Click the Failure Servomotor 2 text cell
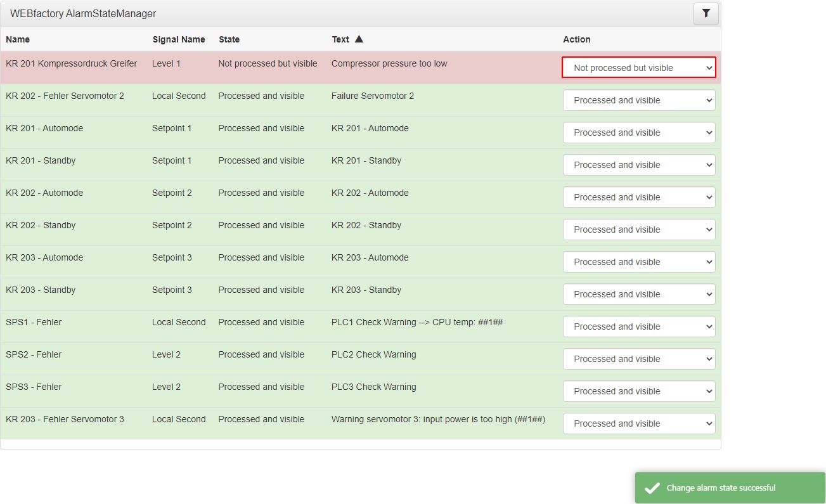The image size is (826, 504). click(x=373, y=96)
